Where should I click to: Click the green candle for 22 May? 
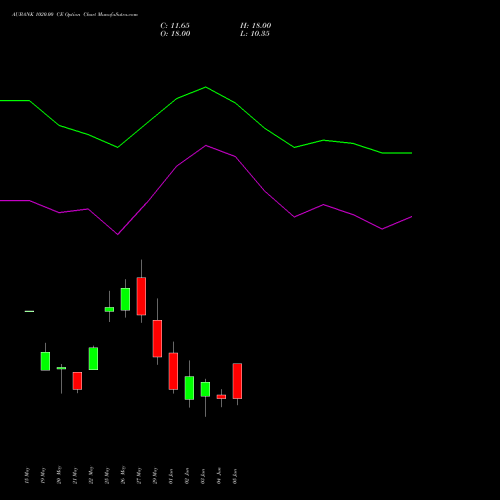click(93, 358)
